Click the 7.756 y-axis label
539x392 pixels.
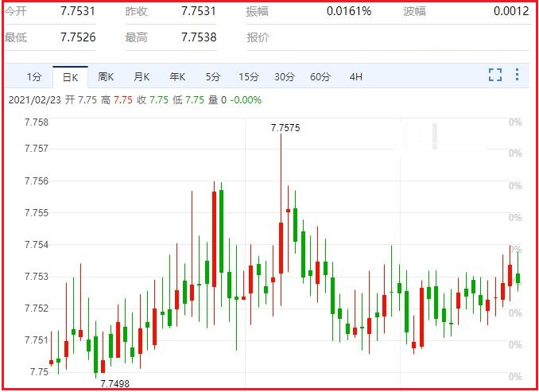(37, 180)
